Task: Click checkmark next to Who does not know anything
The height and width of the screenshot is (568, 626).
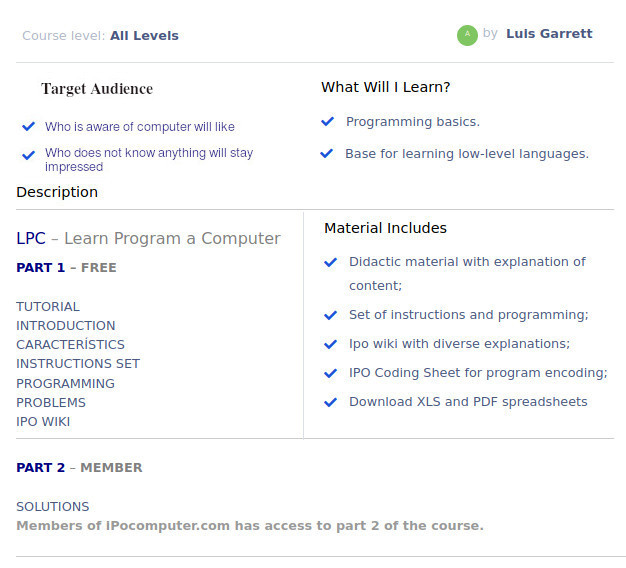Action: click(x=28, y=155)
